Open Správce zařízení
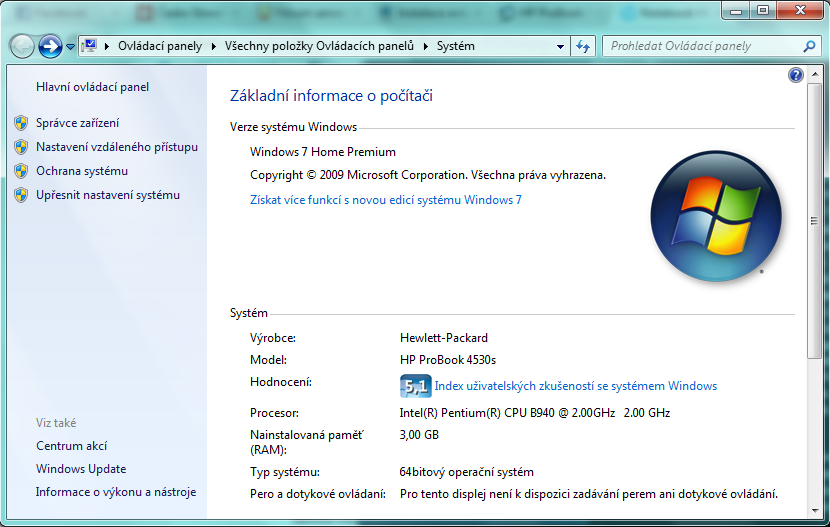 coord(77,123)
